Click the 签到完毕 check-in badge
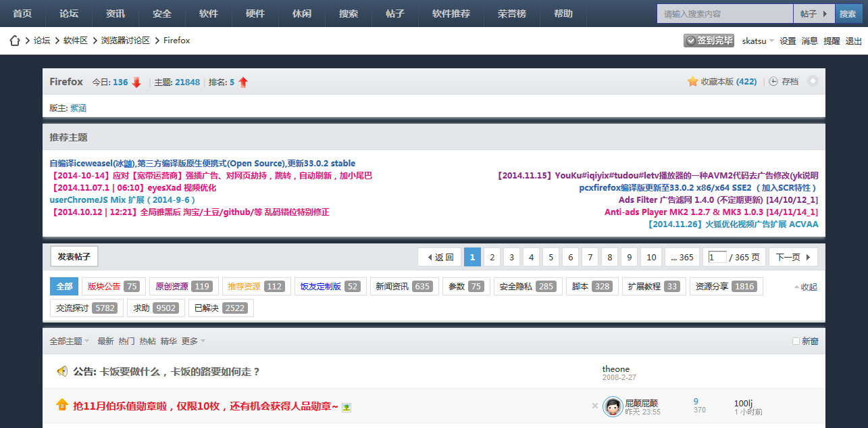This screenshot has height=428, width=868. click(709, 41)
